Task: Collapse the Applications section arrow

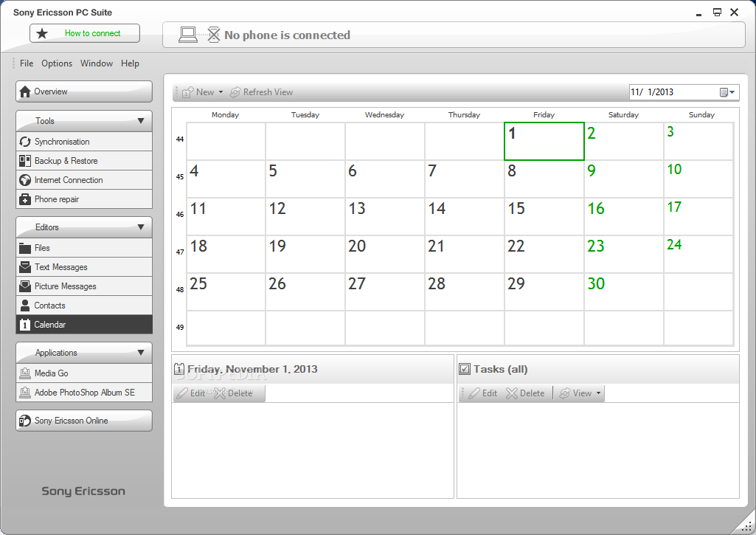Action: [141, 352]
